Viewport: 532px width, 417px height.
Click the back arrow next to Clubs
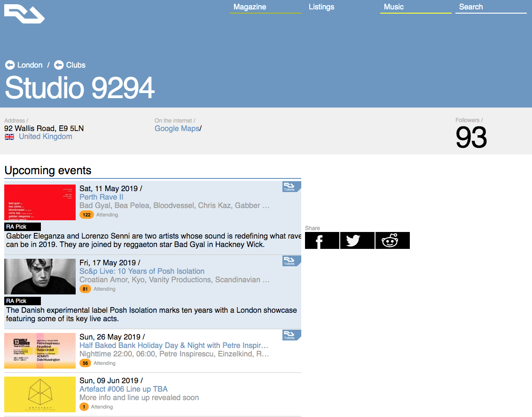[x=59, y=65]
